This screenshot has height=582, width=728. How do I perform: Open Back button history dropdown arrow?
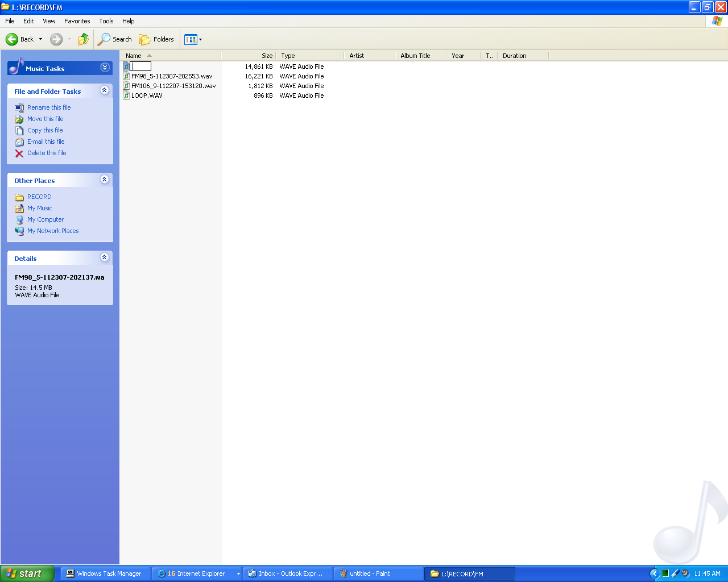[x=40, y=39]
